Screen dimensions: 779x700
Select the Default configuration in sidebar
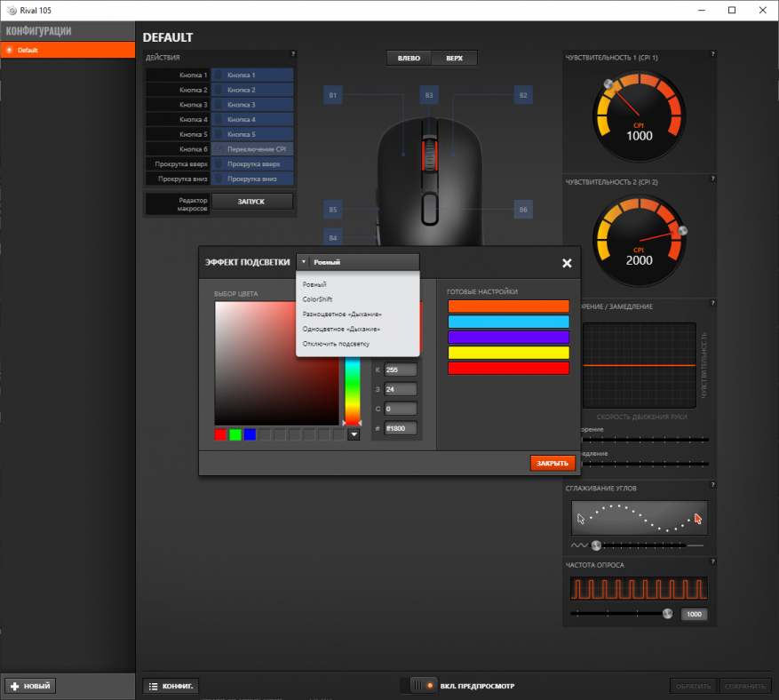[68, 50]
